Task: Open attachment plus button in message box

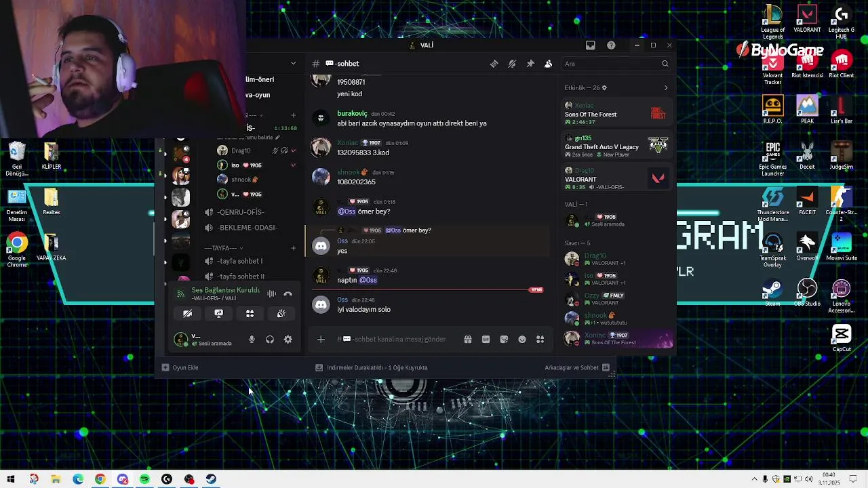Action: click(321, 339)
